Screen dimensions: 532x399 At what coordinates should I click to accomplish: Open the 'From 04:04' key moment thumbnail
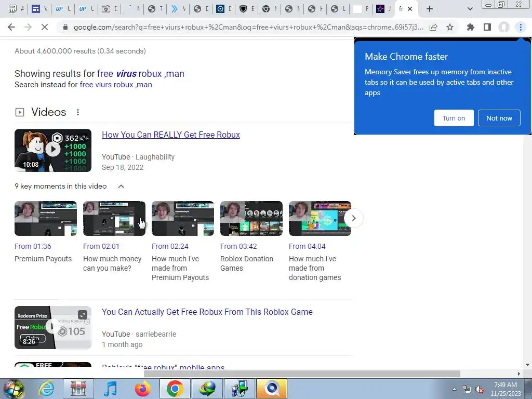point(320,219)
